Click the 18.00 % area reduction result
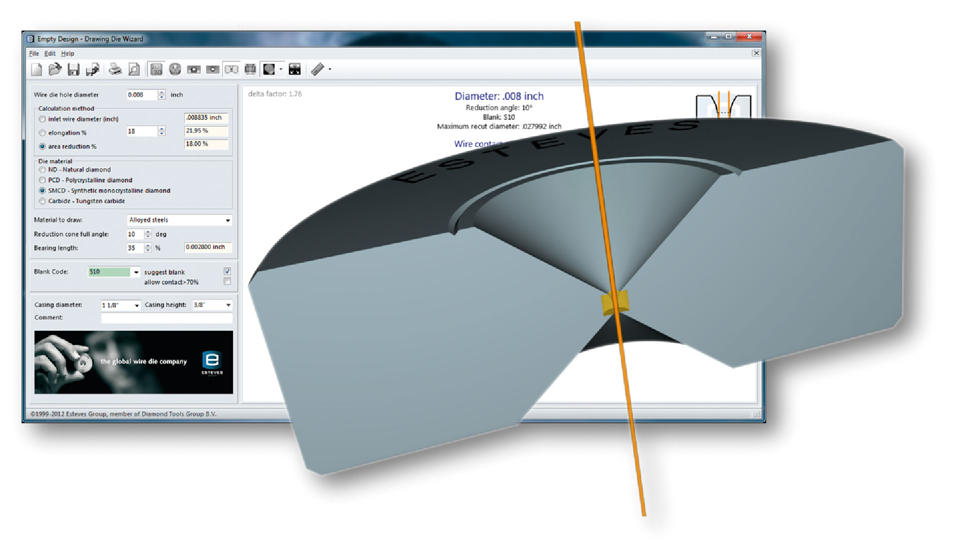This screenshot has height=560, width=958. pyautogui.click(x=206, y=144)
